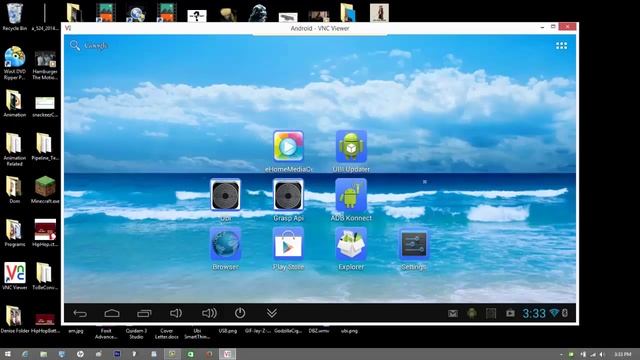Launch the UBI Updater app
The height and width of the screenshot is (360, 640).
tap(351, 147)
